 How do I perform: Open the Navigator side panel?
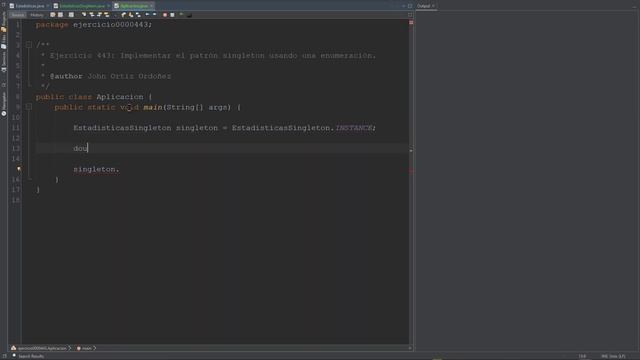[x=4, y=104]
